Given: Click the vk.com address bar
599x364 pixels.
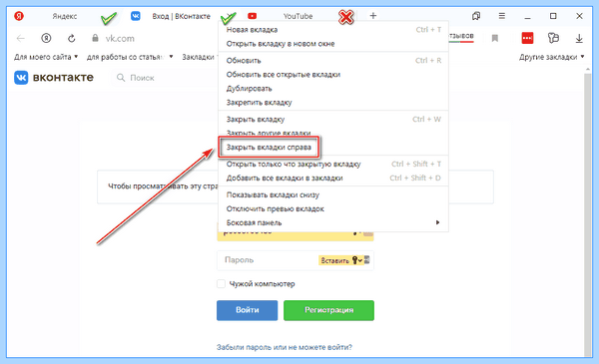Looking at the screenshot, I should (x=120, y=39).
